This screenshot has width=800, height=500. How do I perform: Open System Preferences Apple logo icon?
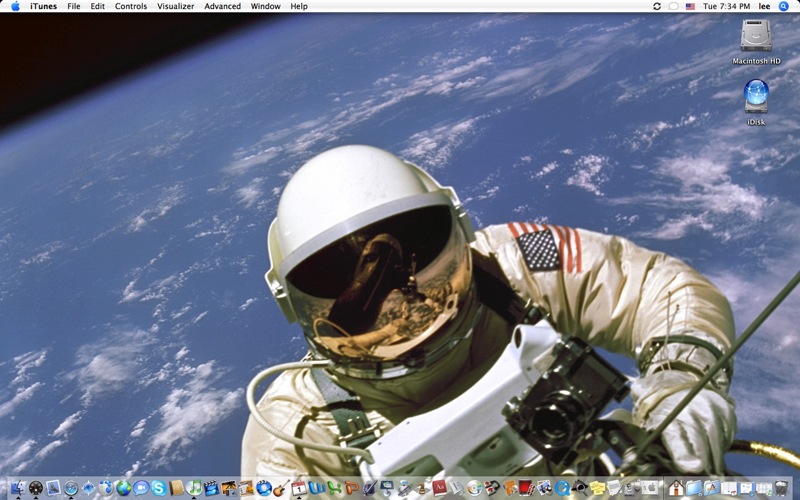point(649,488)
